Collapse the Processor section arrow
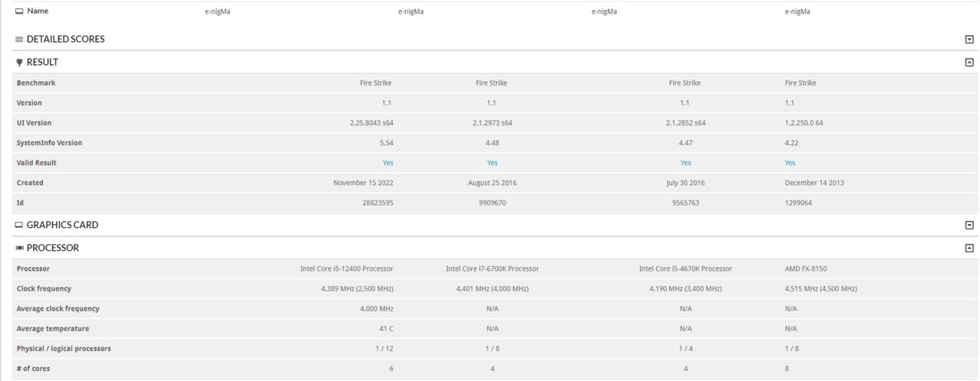 tap(969, 248)
